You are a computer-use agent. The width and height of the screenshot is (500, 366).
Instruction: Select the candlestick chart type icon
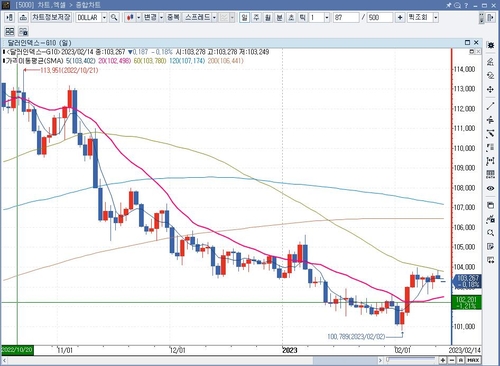point(130,18)
